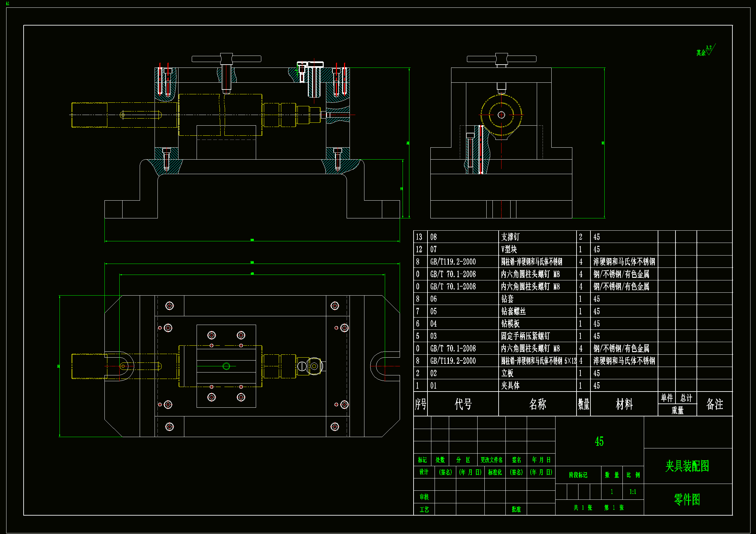Click the 钻模板 parts list entry
Image resolution: width=756 pixels, height=534 pixels.
510,324
